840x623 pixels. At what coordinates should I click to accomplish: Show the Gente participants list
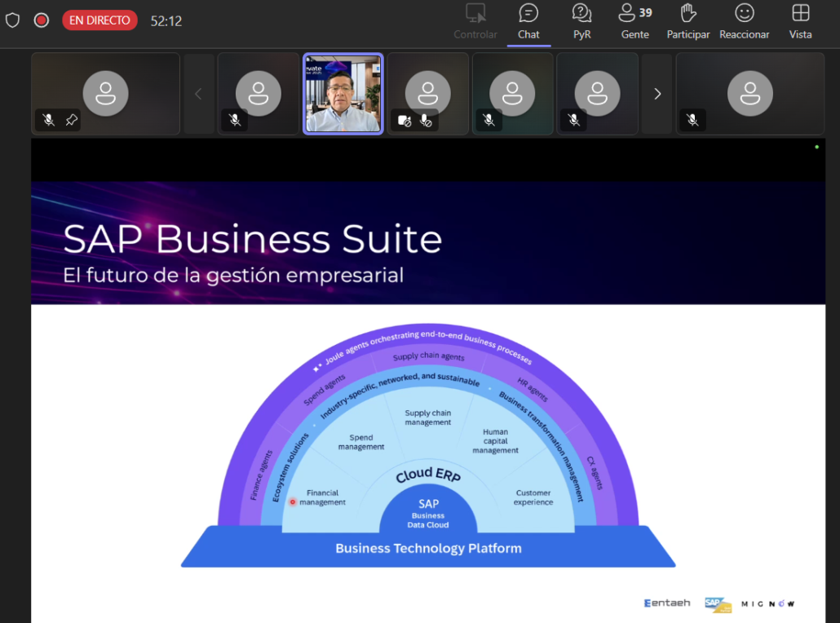click(635, 22)
